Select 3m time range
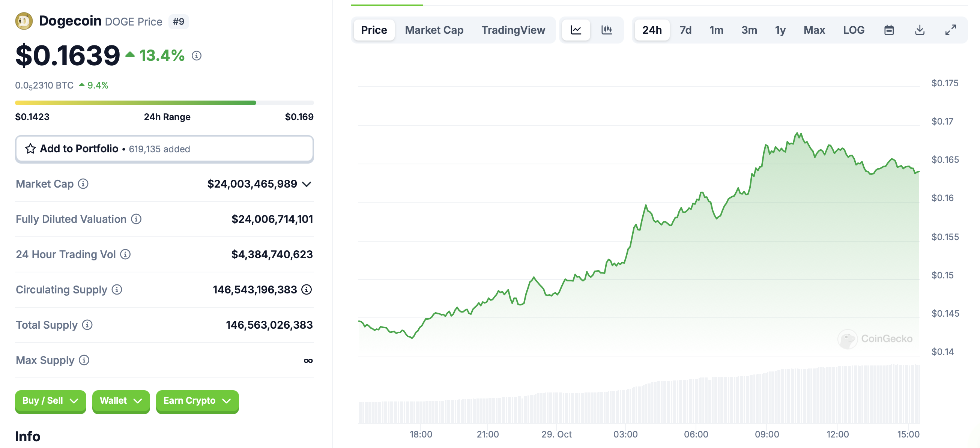The width and height of the screenshot is (980, 448). (x=749, y=30)
